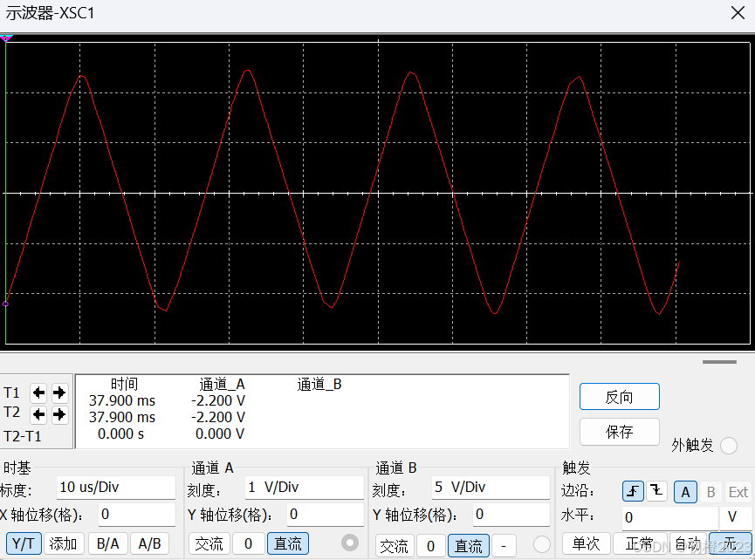Toggle Channel B radio indicator
755x560 pixels.
click(x=542, y=544)
